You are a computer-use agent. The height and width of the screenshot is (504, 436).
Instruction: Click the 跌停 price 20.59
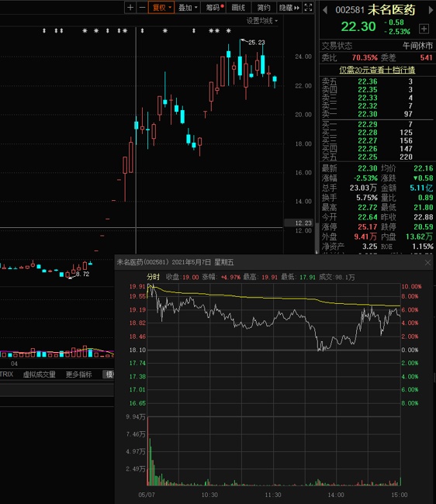point(423,227)
